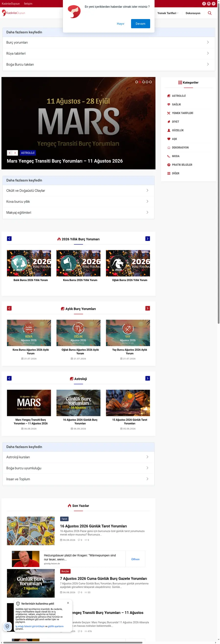Open 15 Ağustos Günlük Tarot thumbnail
The image size is (220, 644).
click(128, 403)
